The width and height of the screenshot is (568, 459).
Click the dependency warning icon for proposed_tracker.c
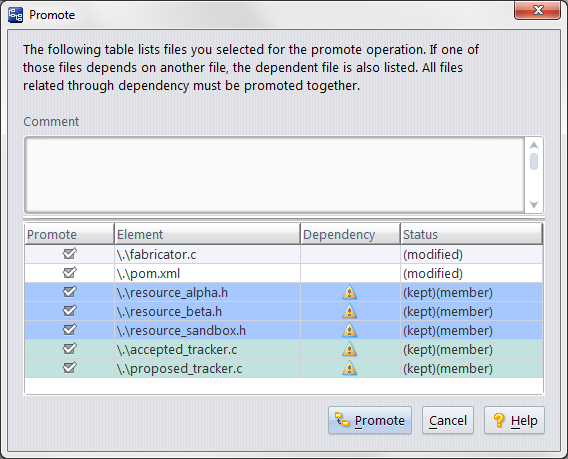click(x=349, y=368)
